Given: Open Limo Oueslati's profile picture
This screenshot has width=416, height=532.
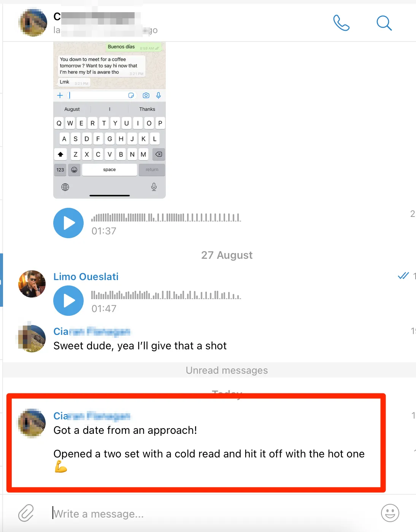Looking at the screenshot, I should 32,284.
